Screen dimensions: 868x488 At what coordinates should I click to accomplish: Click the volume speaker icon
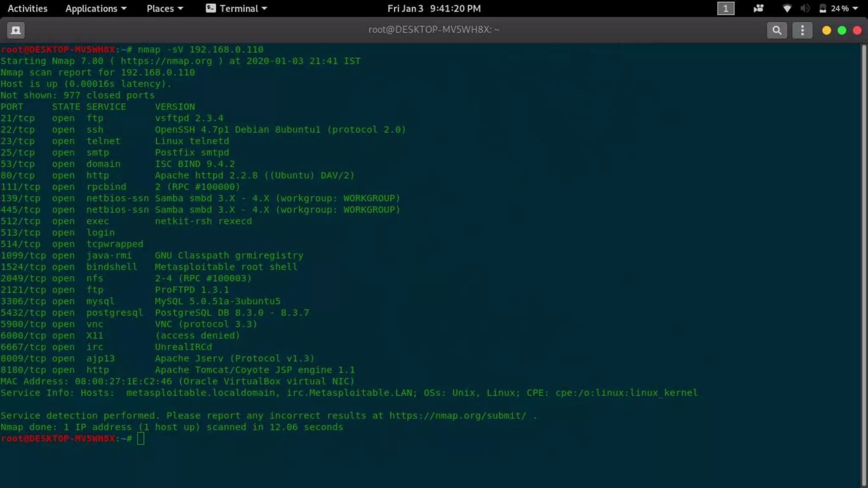(805, 8)
